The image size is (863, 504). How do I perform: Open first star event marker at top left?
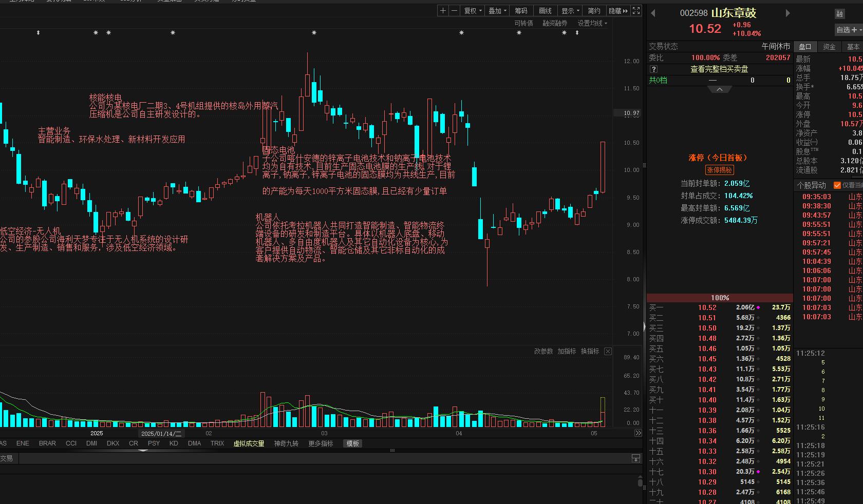(96, 33)
